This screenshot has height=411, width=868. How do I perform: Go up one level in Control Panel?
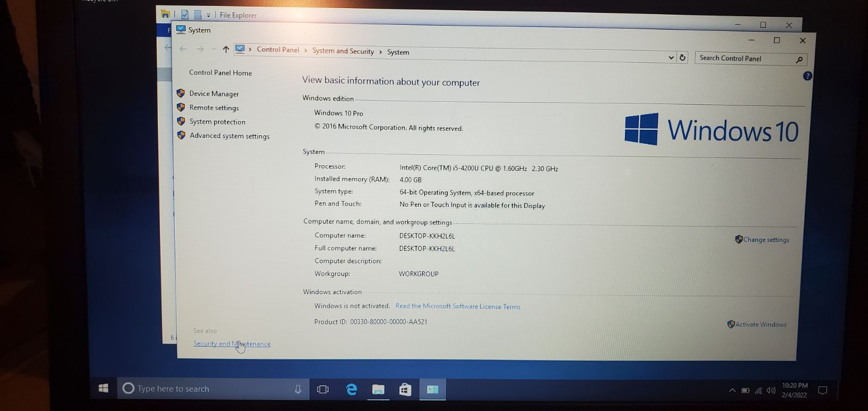(226, 49)
